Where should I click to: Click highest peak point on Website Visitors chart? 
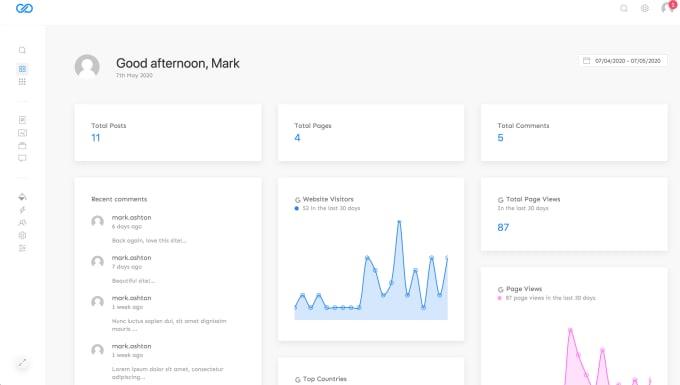tap(399, 222)
